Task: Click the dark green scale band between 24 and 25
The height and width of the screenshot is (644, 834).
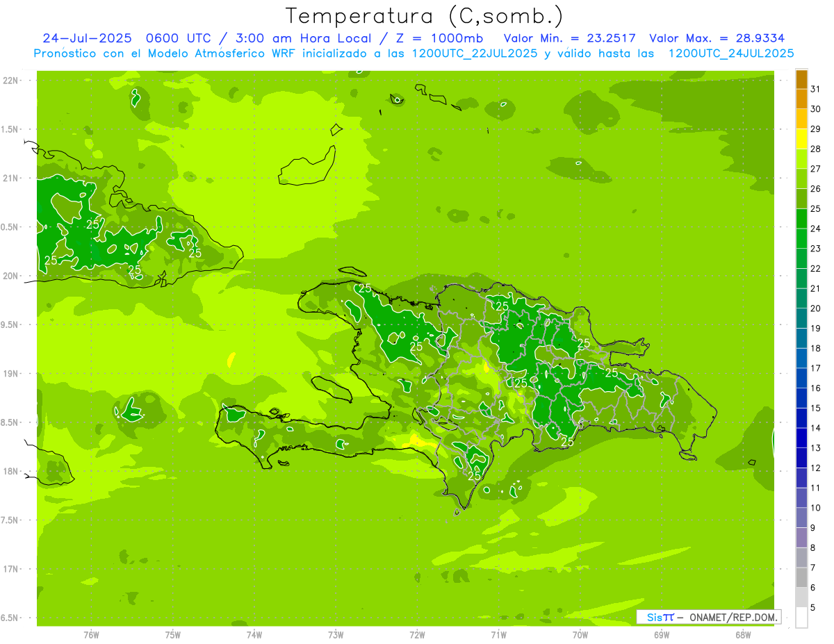Action: pos(801,219)
